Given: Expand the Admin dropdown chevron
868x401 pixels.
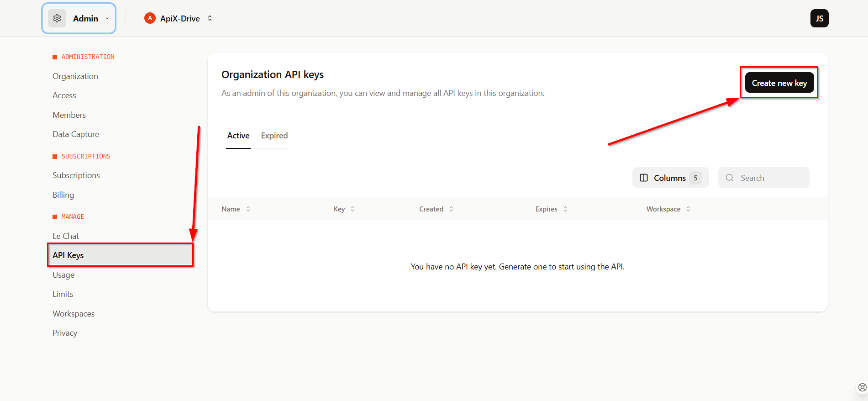Looking at the screenshot, I should pyautogui.click(x=107, y=18).
